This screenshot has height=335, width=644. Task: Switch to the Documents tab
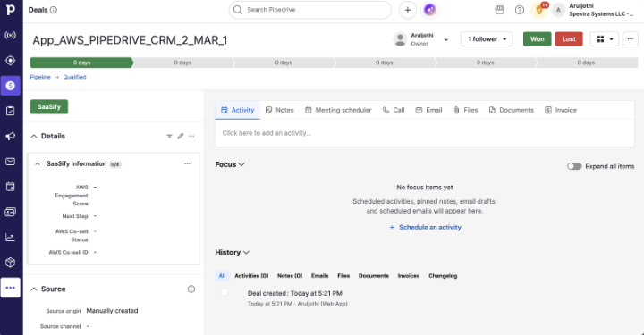512,110
